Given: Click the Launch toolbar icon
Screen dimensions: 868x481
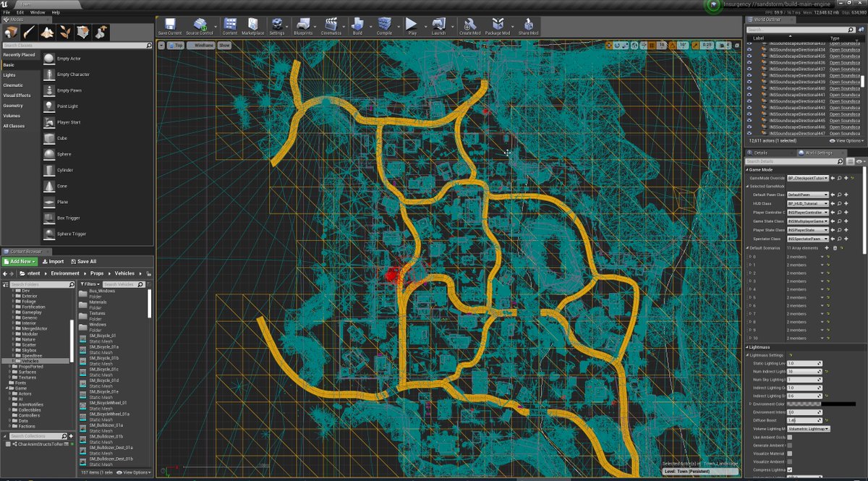Looking at the screenshot, I should (x=438, y=27).
